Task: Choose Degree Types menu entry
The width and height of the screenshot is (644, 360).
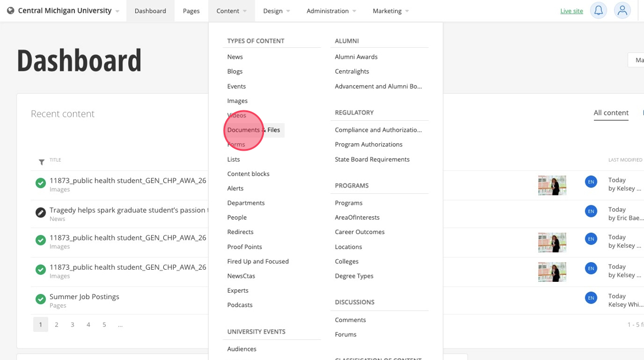Action: click(x=354, y=276)
